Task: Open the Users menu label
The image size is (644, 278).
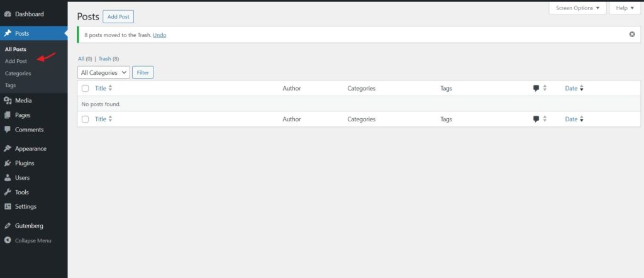Action: point(22,178)
